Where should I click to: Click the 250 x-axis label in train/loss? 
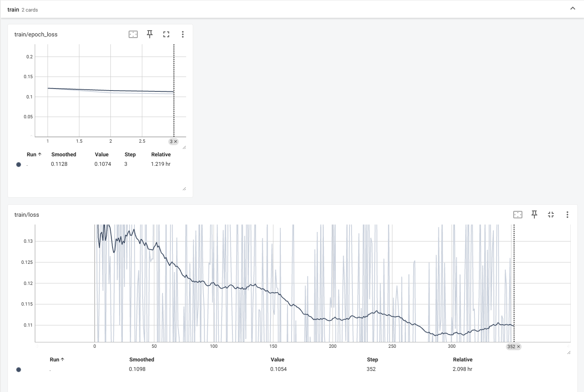tap(392, 347)
